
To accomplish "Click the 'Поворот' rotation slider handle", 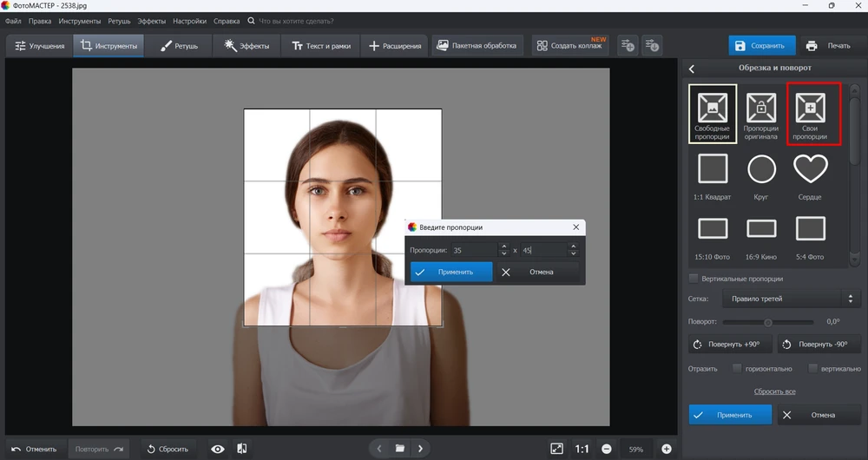I will [x=767, y=322].
